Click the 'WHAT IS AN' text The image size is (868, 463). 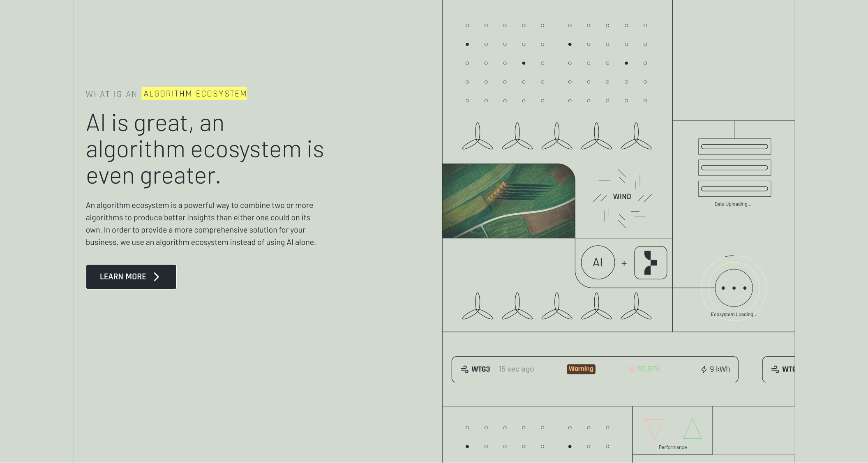point(111,94)
